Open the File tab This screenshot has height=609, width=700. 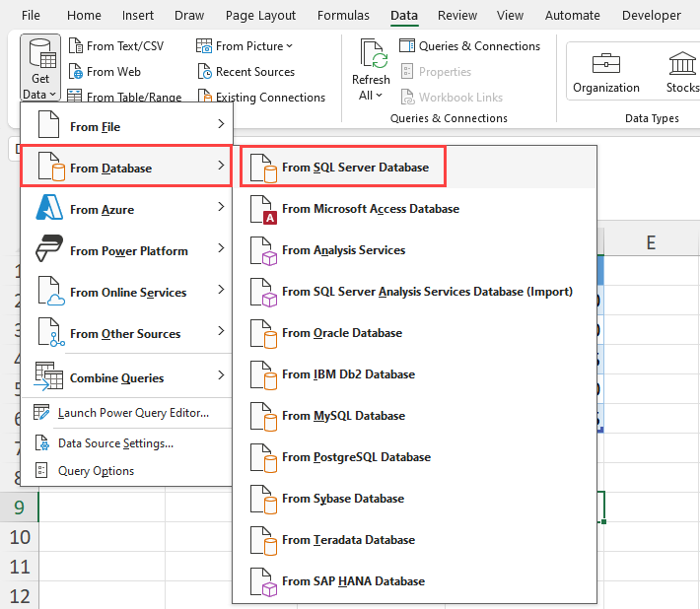[31, 15]
